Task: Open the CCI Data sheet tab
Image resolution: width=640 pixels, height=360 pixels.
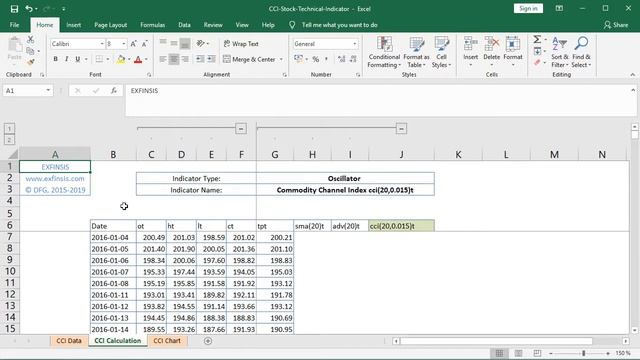Action: (x=69, y=341)
